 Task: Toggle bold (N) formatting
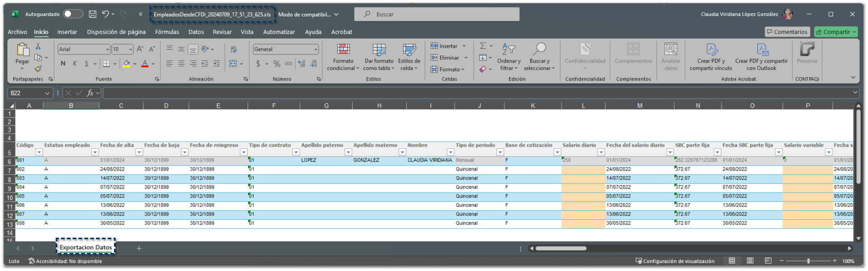(x=63, y=64)
